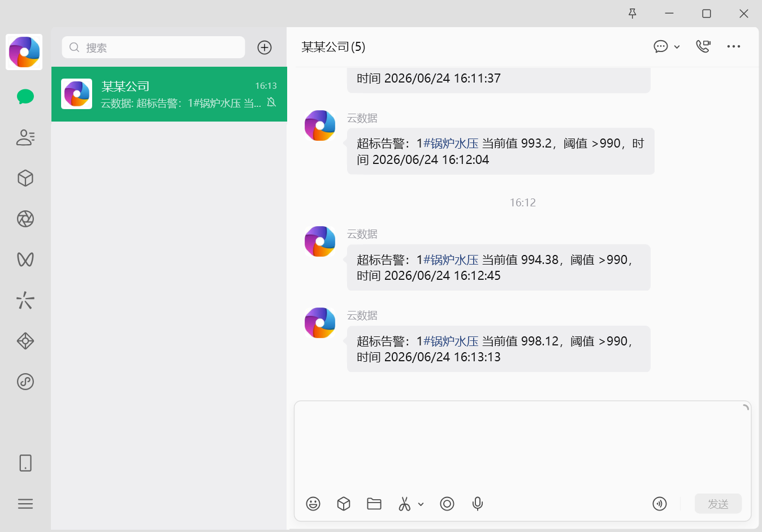This screenshot has height=532, width=762.
Task: Open the Mini Programs panel in the sidebar
Action: pyautogui.click(x=25, y=382)
